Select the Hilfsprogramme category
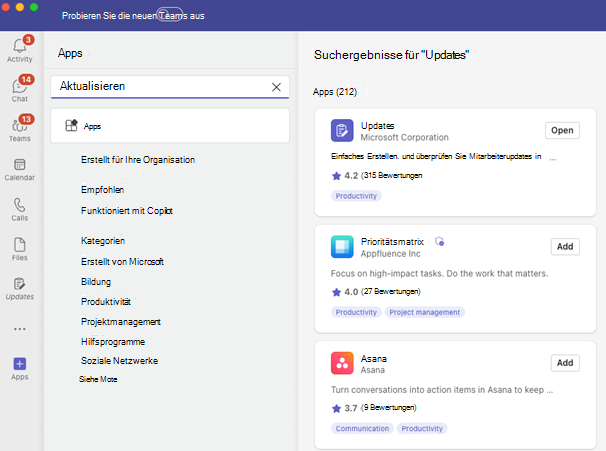This screenshot has height=451, width=606. tap(113, 342)
